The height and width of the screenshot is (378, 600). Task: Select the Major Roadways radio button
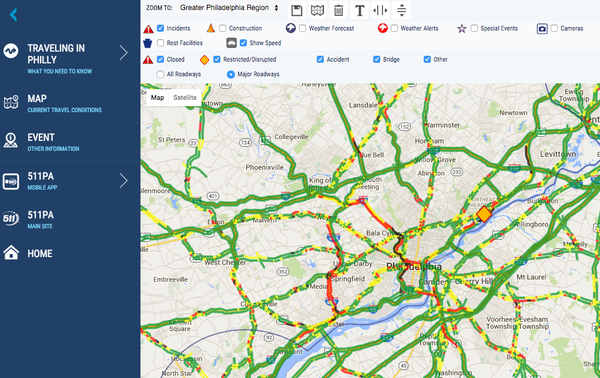coord(231,74)
